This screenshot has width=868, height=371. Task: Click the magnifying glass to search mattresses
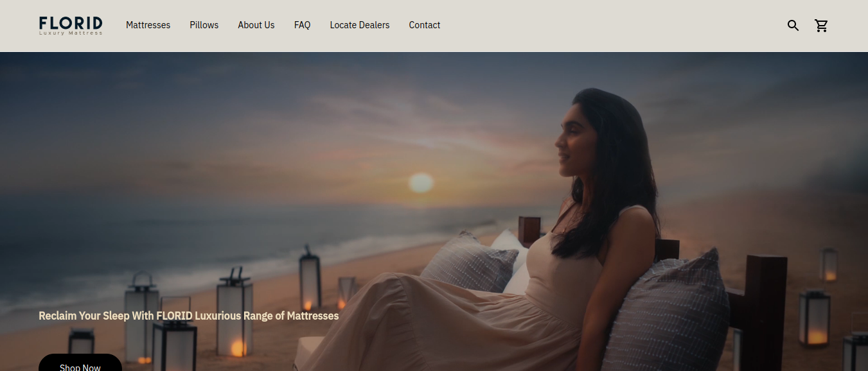(792, 25)
